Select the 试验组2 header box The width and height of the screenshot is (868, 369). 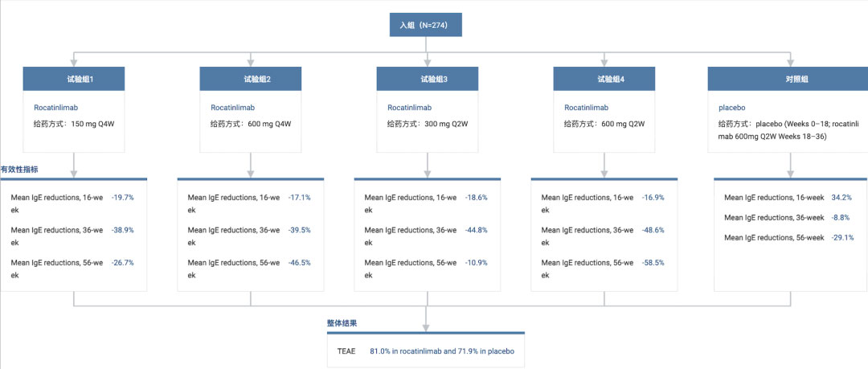click(250, 79)
